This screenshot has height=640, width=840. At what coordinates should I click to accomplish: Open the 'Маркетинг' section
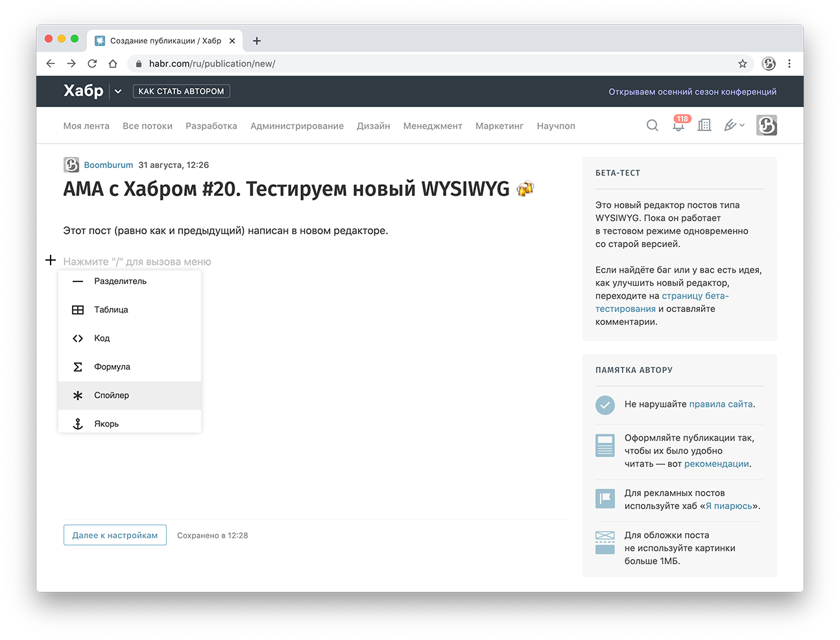[499, 126]
